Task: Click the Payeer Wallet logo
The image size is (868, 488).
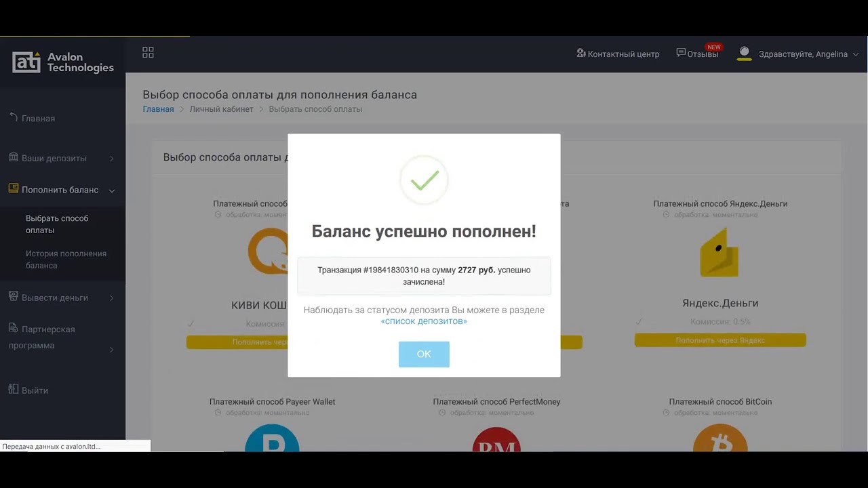Action: [x=272, y=438]
